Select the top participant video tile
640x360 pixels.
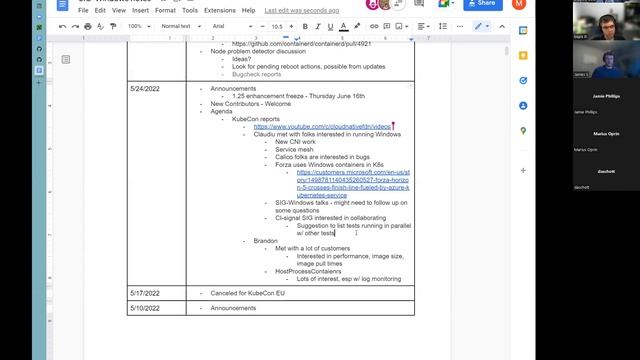[x=606, y=21]
